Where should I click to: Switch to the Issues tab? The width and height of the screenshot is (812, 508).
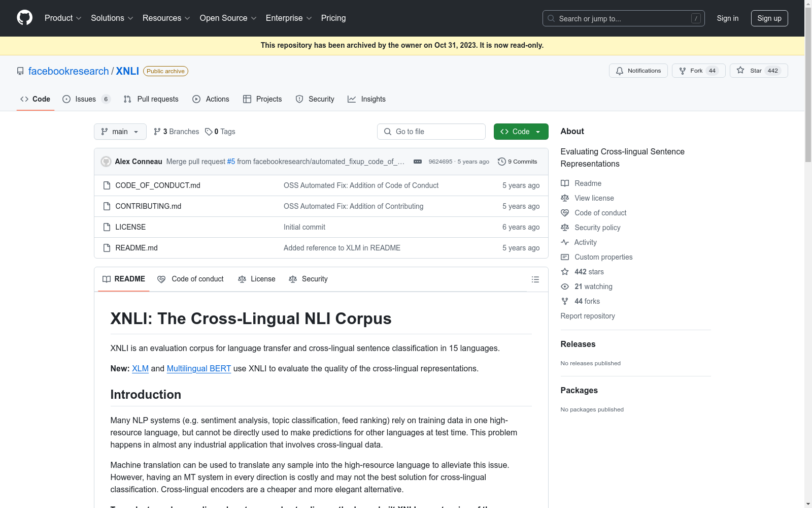[86, 99]
